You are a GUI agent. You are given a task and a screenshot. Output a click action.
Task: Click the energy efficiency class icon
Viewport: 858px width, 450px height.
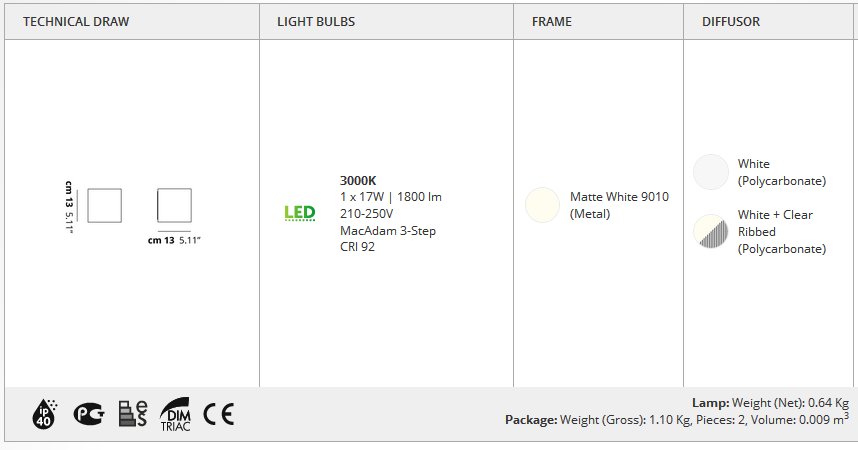133,414
